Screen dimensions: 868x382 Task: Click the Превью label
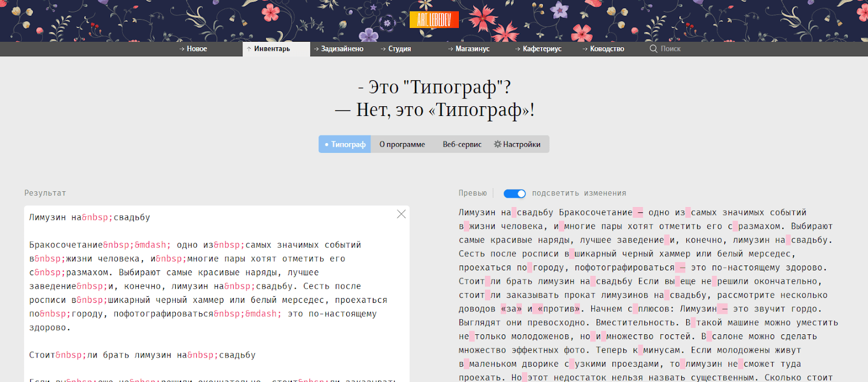click(473, 193)
